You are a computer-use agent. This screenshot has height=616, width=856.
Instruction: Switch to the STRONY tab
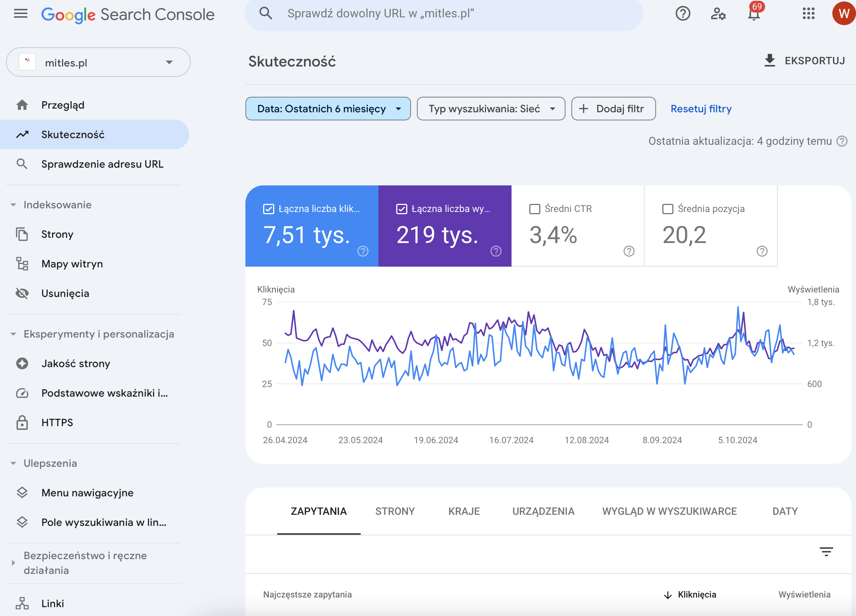click(x=395, y=511)
